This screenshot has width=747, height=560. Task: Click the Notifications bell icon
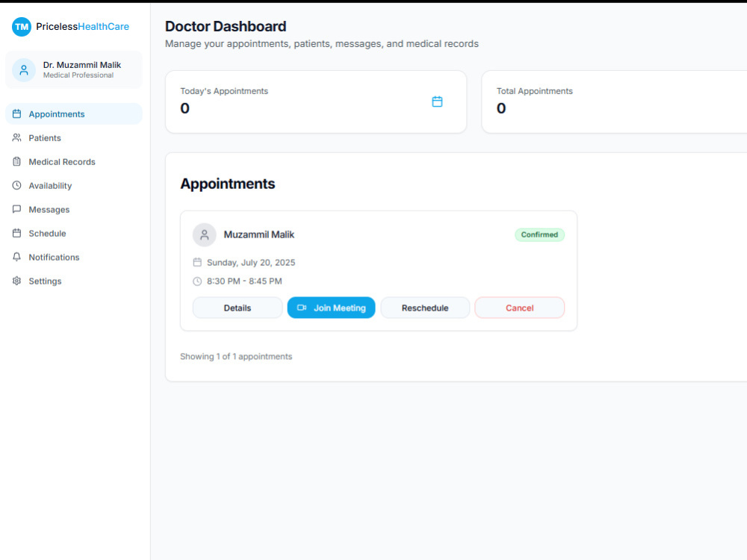(16, 257)
